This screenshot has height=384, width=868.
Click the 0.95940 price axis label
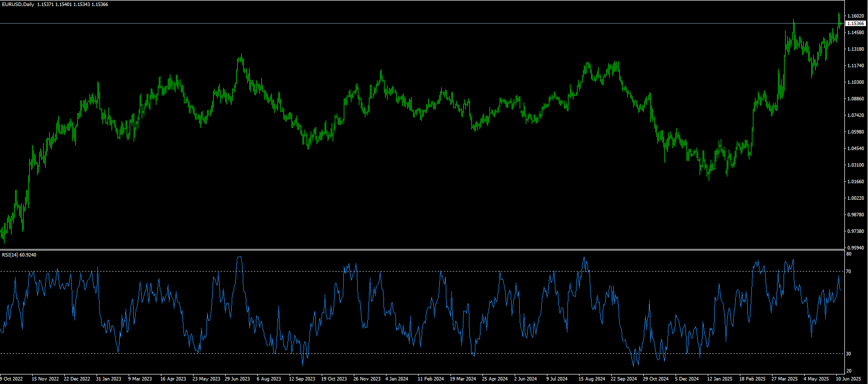tap(855, 248)
